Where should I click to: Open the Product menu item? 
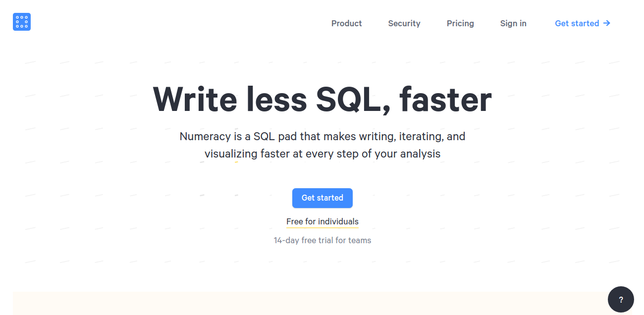346,23
